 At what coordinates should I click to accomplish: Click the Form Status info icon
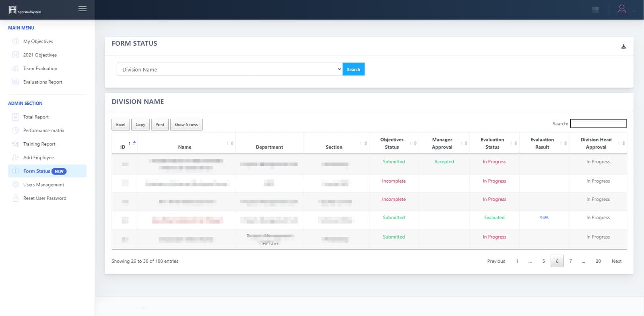click(x=16, y=171)
